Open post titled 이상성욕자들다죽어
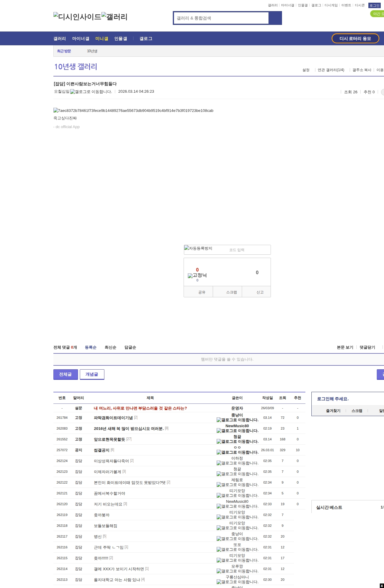384x588 pixels. 111,461
